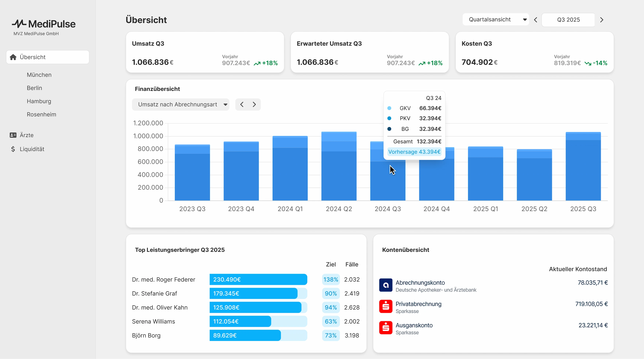Navigate to Rosenheim location
The height and width of the screenshot is (359, 644).
pos(41,114)
